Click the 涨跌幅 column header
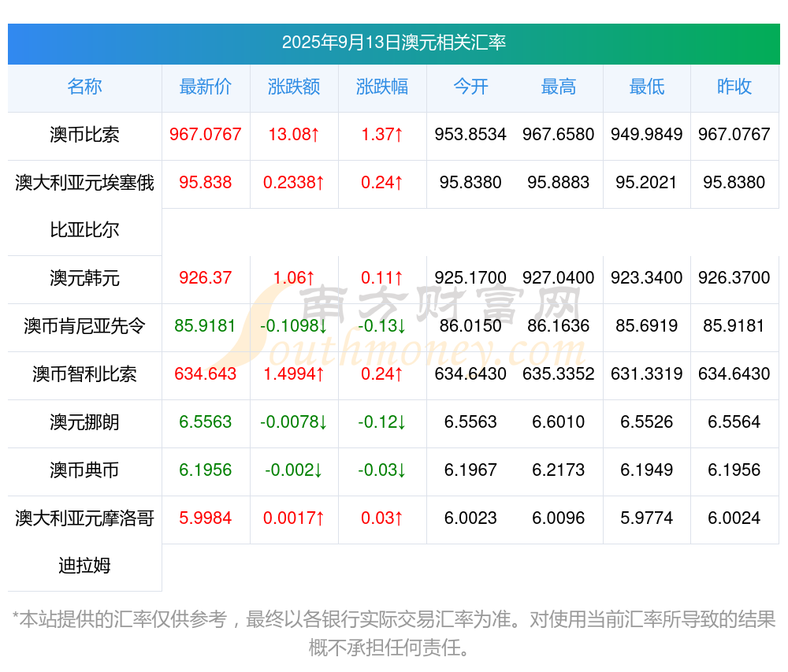This screenshot has height=672, width=788. pos(382,87)
